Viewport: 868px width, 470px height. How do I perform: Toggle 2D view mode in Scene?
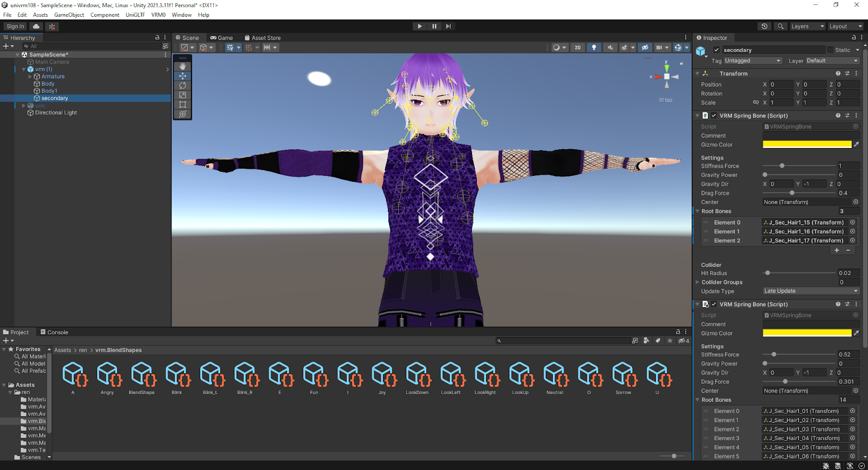point(577,48)
